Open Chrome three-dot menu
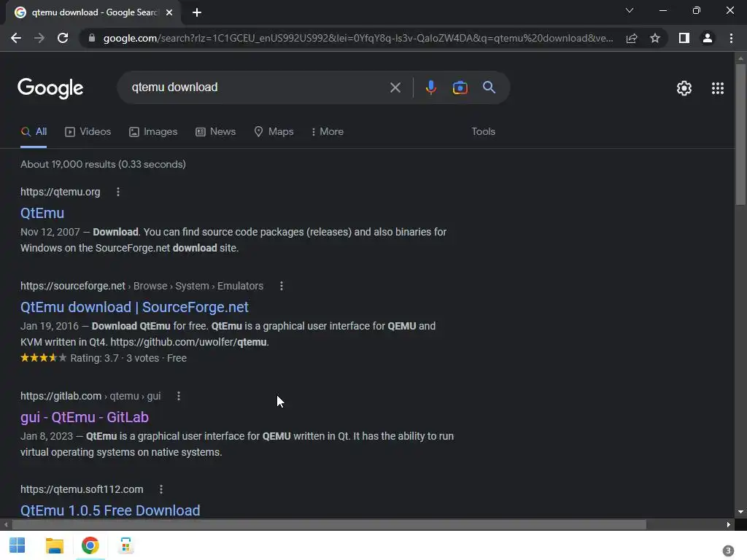The width and height of the screenshot is (747, 560). 731,38
